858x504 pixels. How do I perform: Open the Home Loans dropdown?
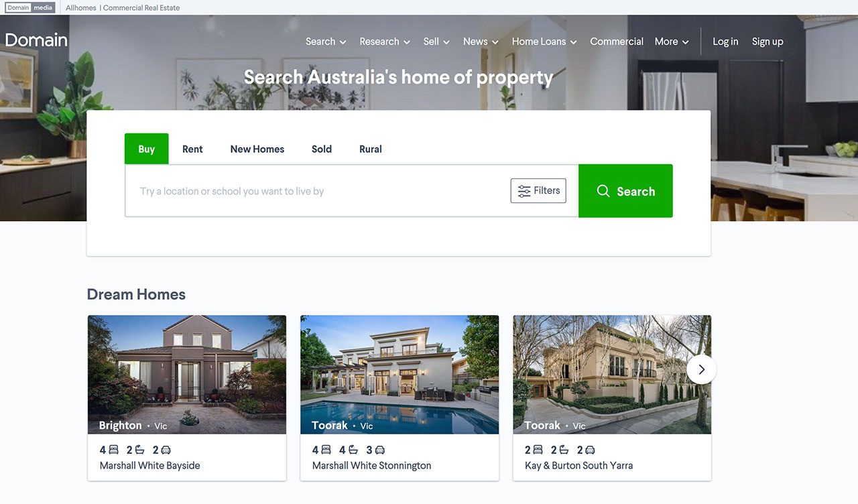(x=544, y=42)
